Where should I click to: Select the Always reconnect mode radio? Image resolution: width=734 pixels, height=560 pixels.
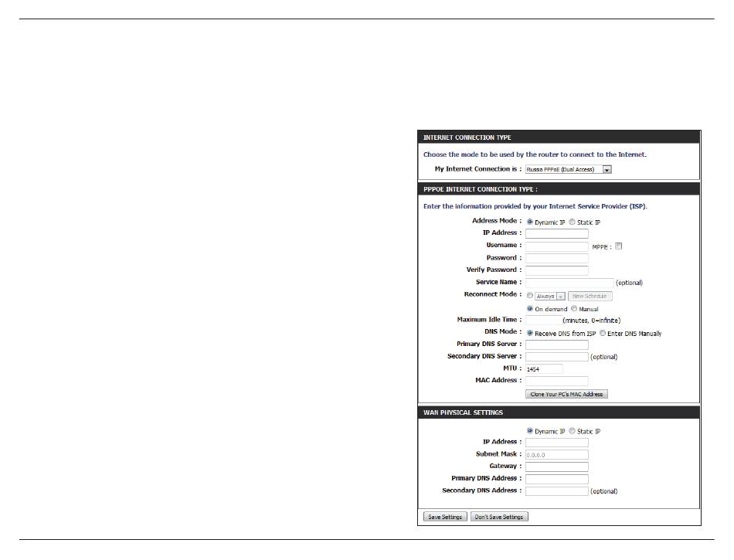pyautogui.click(x=530, y=296)
